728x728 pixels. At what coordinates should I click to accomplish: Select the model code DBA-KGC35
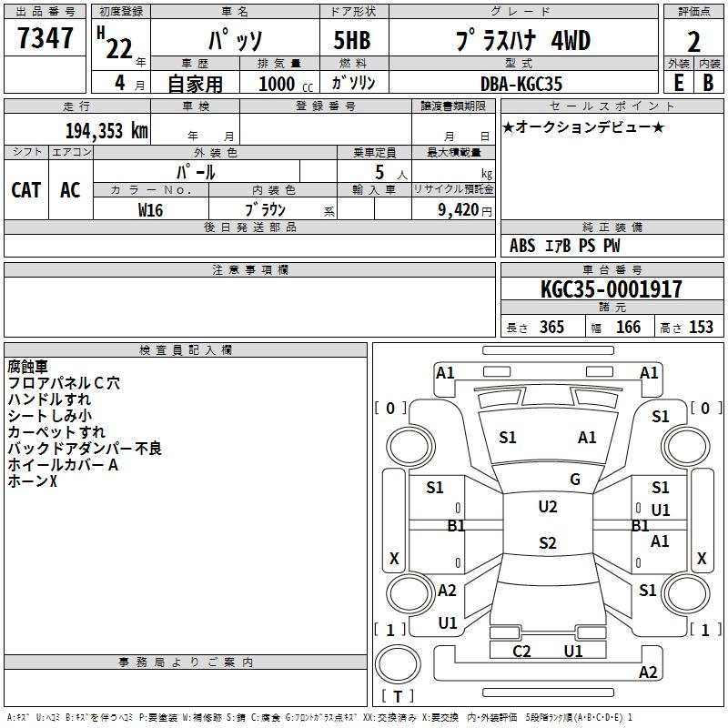521,84
